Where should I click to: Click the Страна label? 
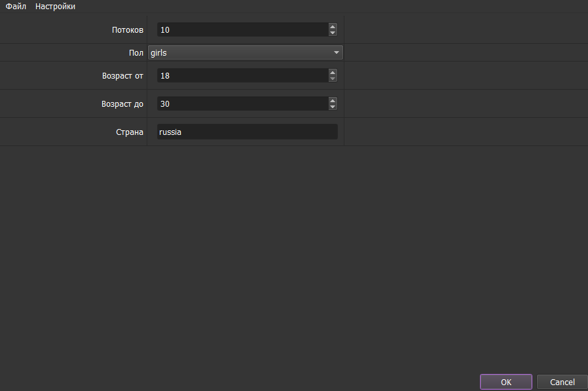[x=130, y=132]
